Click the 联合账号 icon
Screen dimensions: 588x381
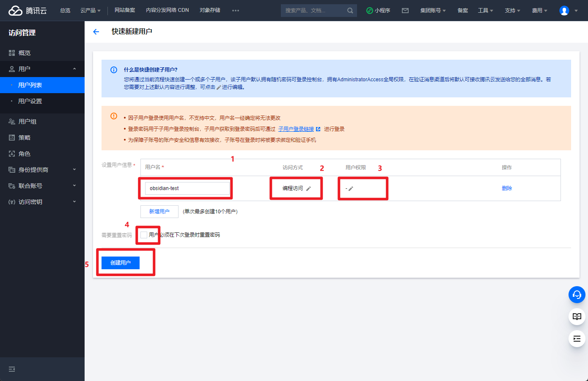pos(12,186)
